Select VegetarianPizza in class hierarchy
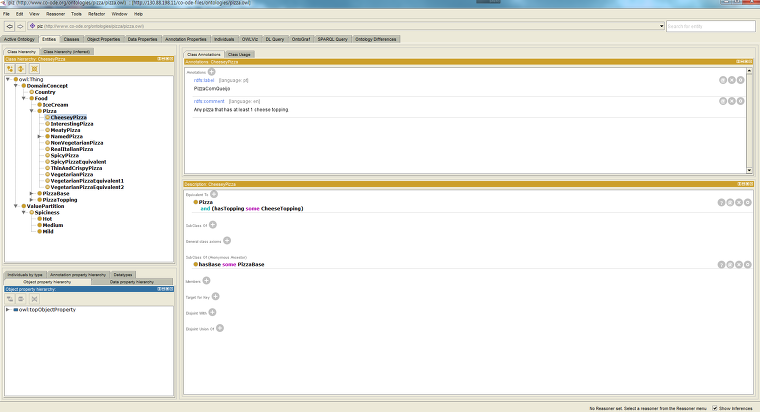760x412 pixels. coord(71,174)
